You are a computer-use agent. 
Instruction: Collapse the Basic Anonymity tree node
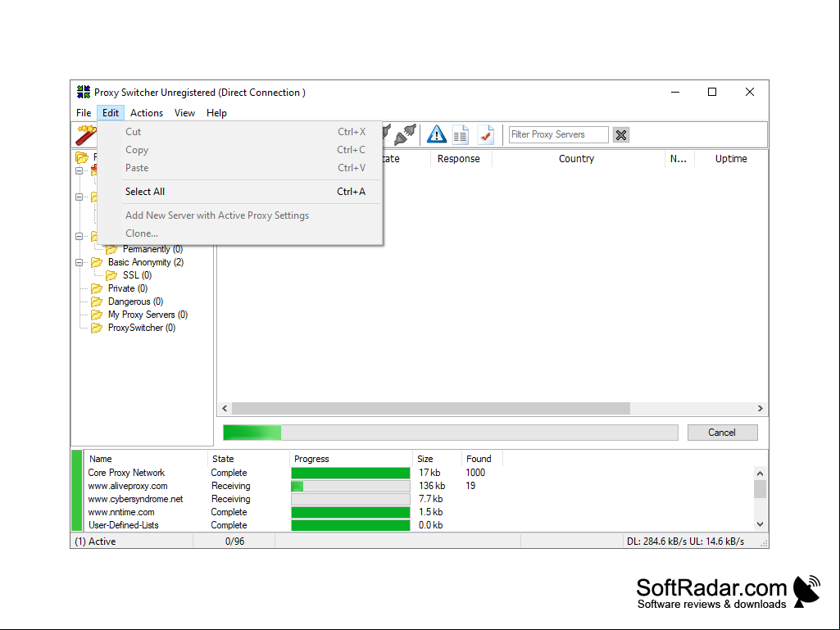pos(79,262)
